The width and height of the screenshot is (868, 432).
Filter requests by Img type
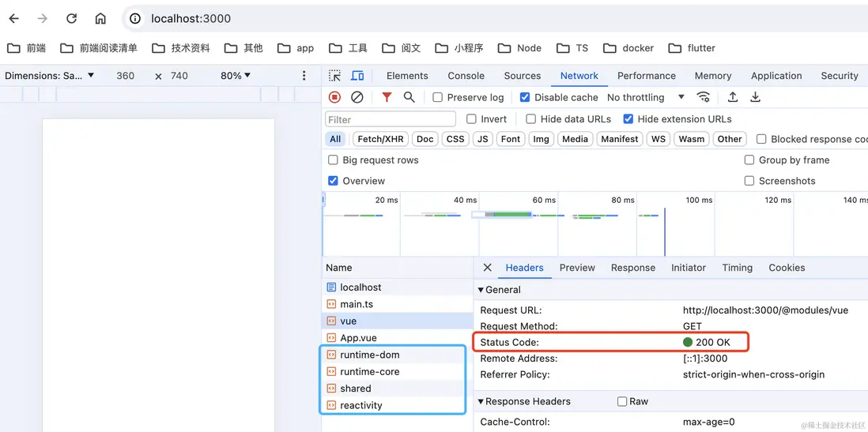tap(541, 139)
